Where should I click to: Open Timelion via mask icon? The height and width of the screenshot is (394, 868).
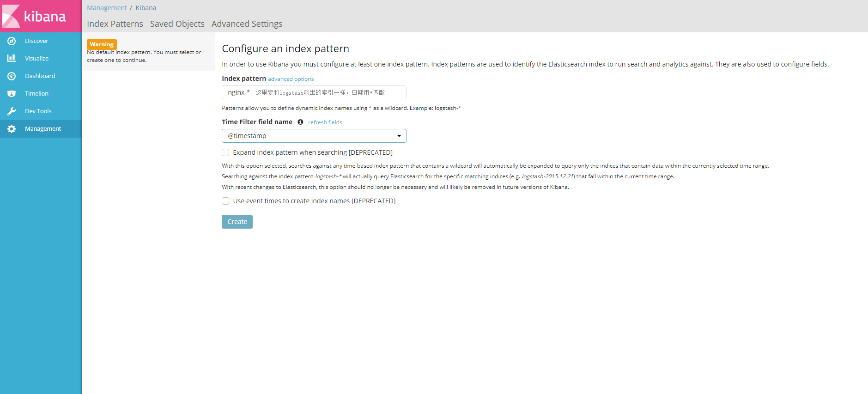[x=12, y=94]
